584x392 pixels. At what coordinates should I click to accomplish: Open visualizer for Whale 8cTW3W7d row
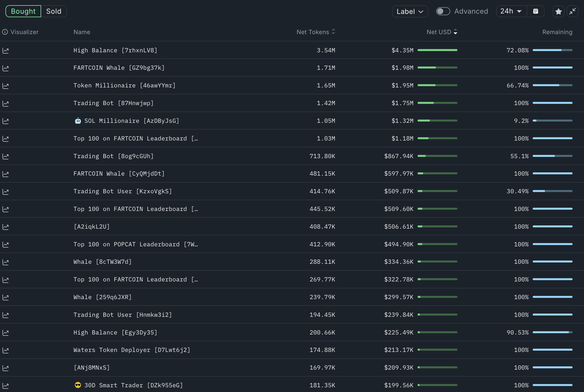[x=5, y=262]
